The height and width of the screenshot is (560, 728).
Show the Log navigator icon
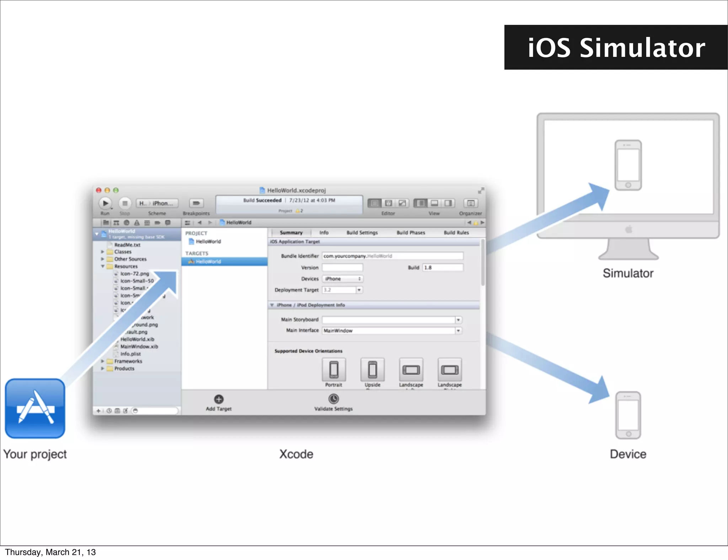tap(168, 223)
